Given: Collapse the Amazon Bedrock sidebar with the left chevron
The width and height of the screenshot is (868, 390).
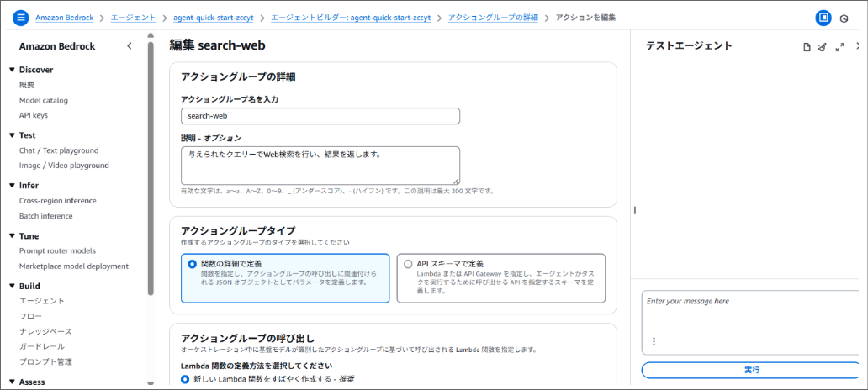Looking at the screenshot, I should pos(130,46).
